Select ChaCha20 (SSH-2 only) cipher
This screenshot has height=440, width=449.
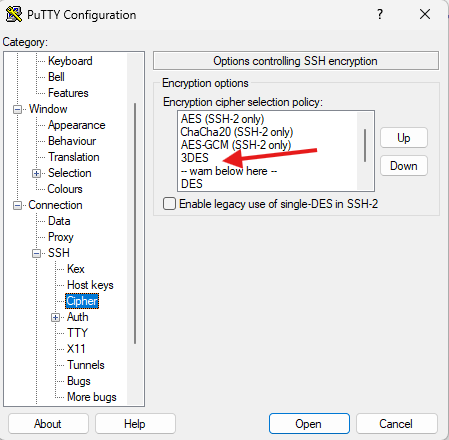[237, 132]
